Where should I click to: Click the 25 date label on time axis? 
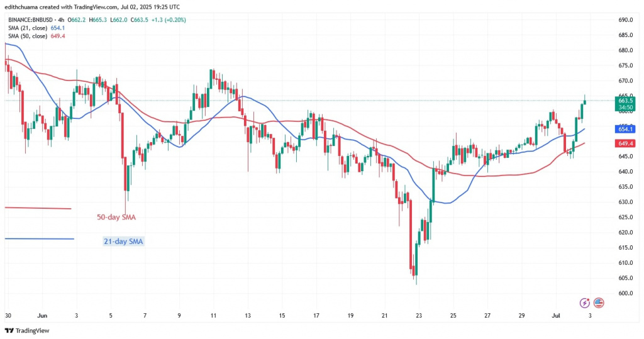[x=453, y=316]
